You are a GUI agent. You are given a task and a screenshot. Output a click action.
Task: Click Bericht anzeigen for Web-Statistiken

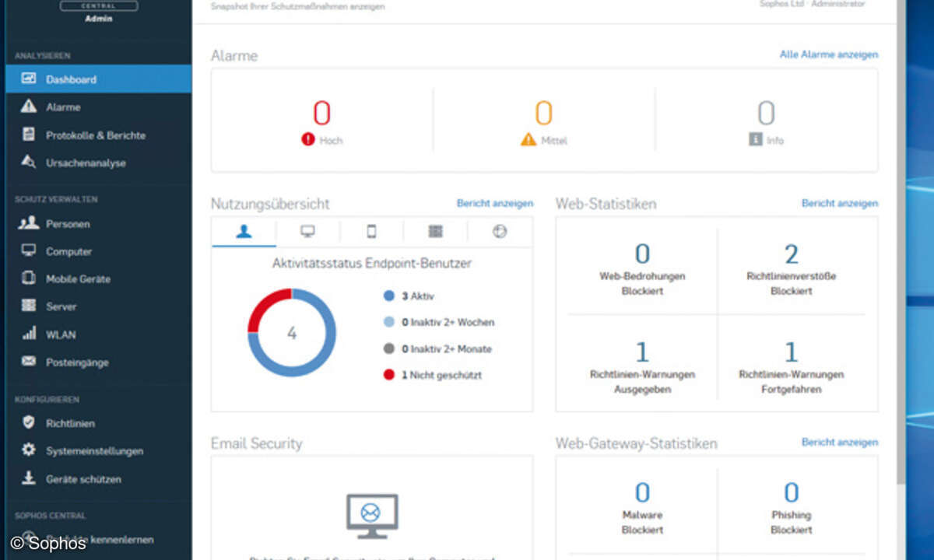tap(840, 203)
